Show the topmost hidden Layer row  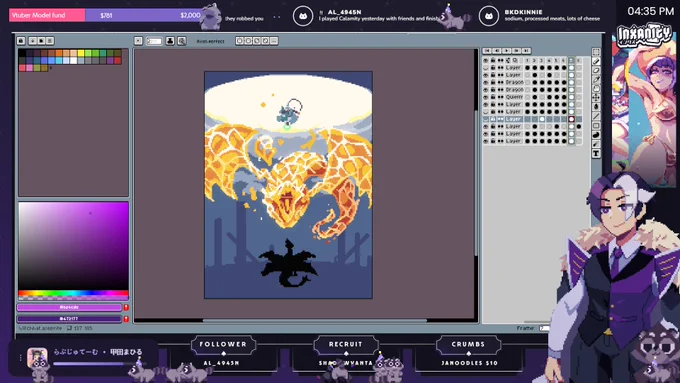[x=486, y=68]
